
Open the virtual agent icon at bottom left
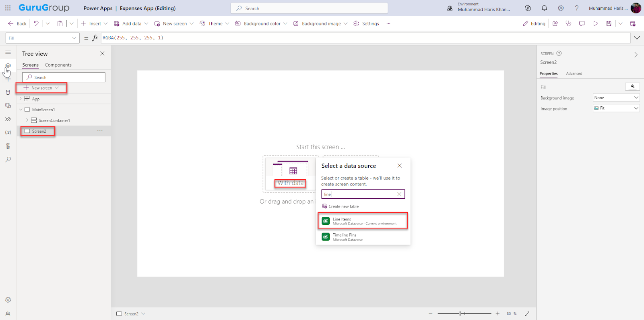pos(8,313)
